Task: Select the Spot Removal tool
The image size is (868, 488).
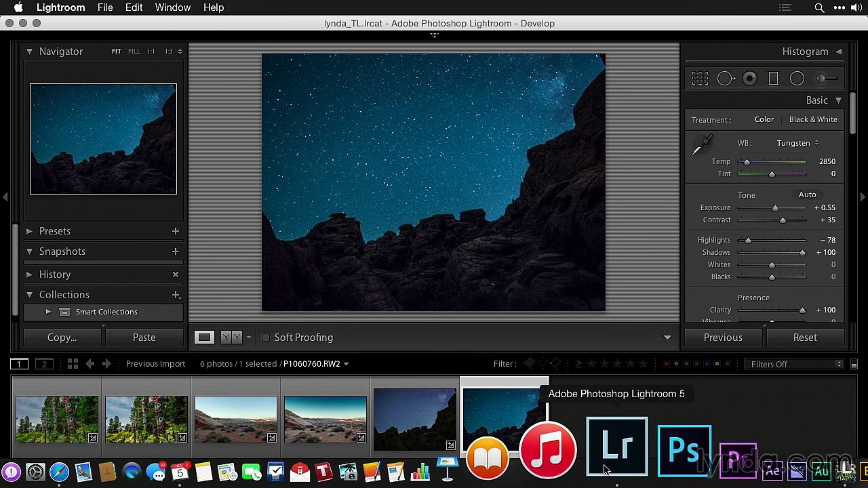Action: click(726, 79)
